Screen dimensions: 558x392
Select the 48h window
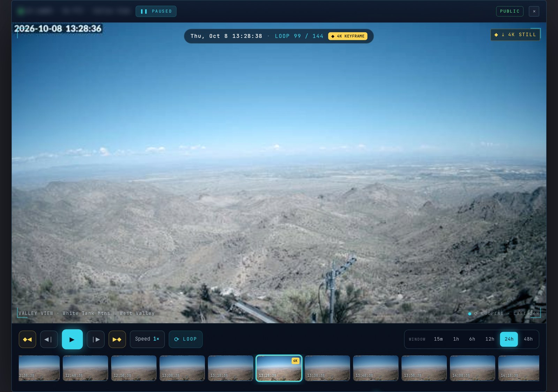[x=528, y=339]
